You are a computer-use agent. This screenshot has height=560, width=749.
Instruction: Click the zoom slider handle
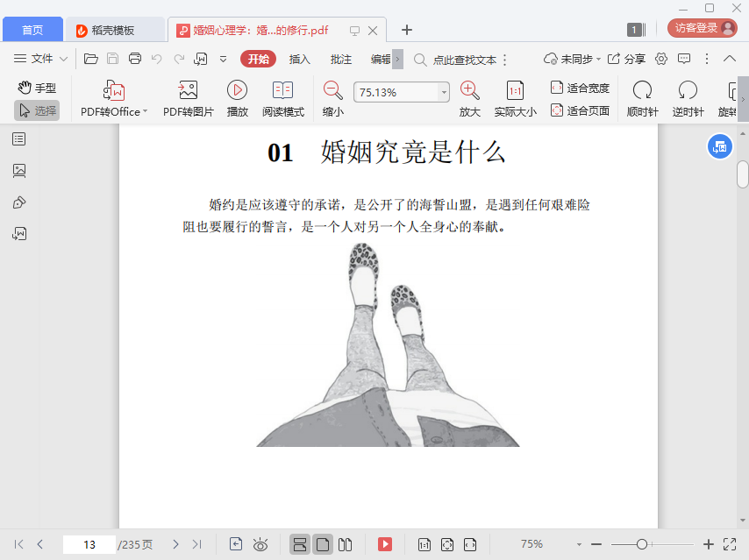[x=642, y=544]
